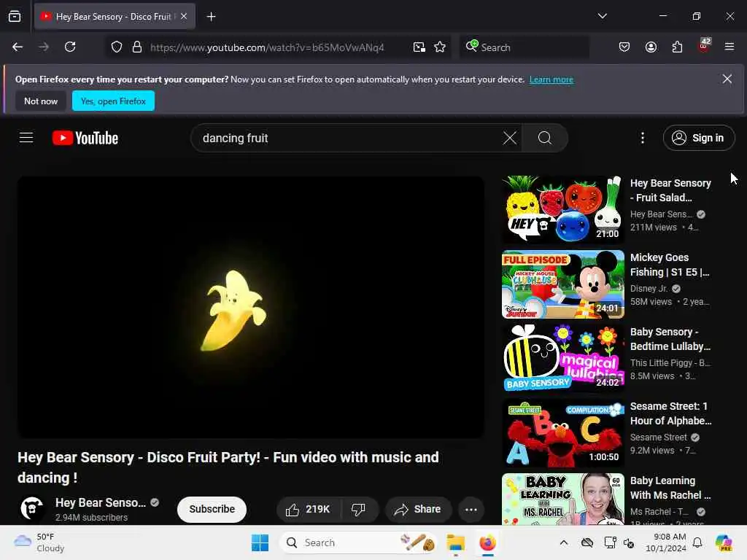View site security padlock info
Screen dimensions: 747x560
137,47
